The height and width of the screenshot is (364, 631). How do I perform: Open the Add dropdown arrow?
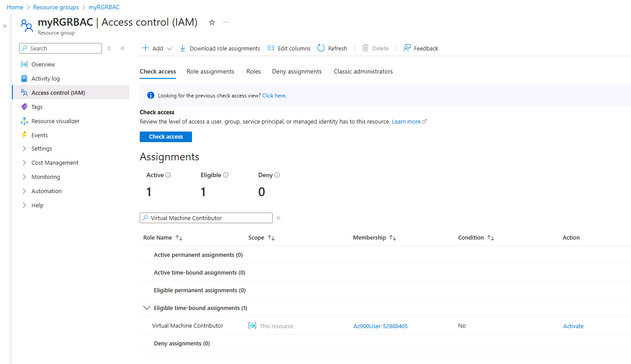click(169, 48)
